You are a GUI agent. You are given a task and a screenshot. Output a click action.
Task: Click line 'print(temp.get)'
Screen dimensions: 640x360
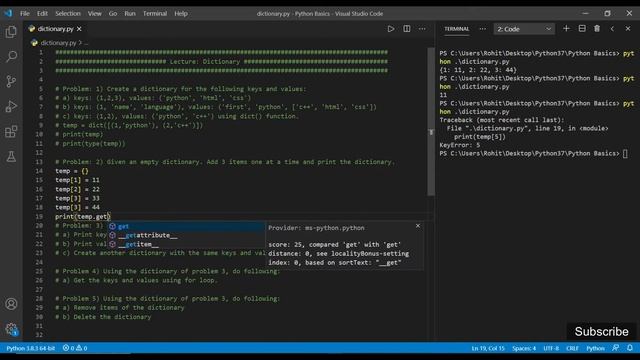point(83,217)
